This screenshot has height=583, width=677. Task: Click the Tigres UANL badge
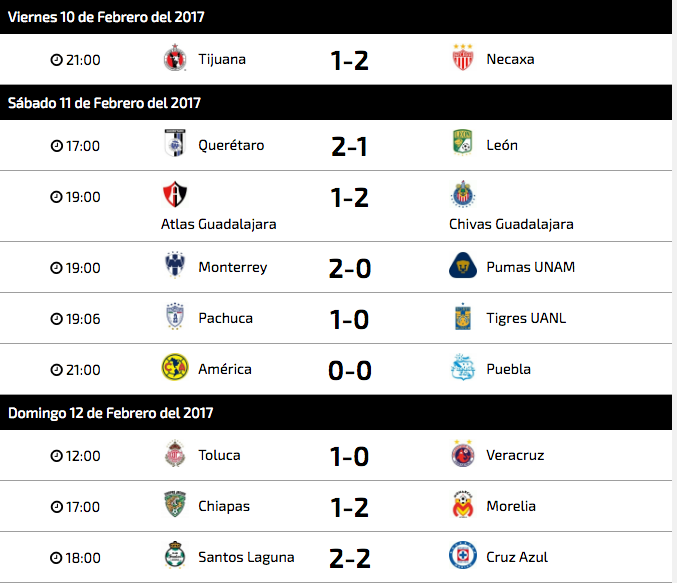(462, 316)
